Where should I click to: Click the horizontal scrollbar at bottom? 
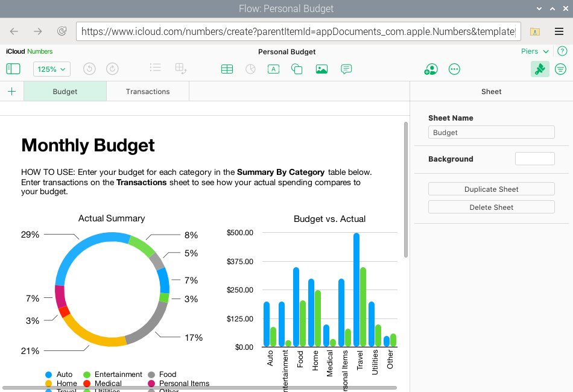pos(200,388)
